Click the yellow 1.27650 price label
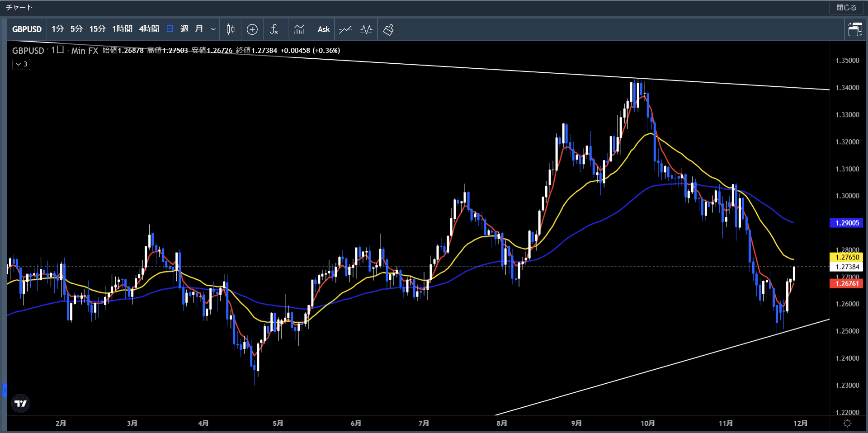Image resolution: width=868 pixels, height=433 pixels. click(x=847, y=257)
